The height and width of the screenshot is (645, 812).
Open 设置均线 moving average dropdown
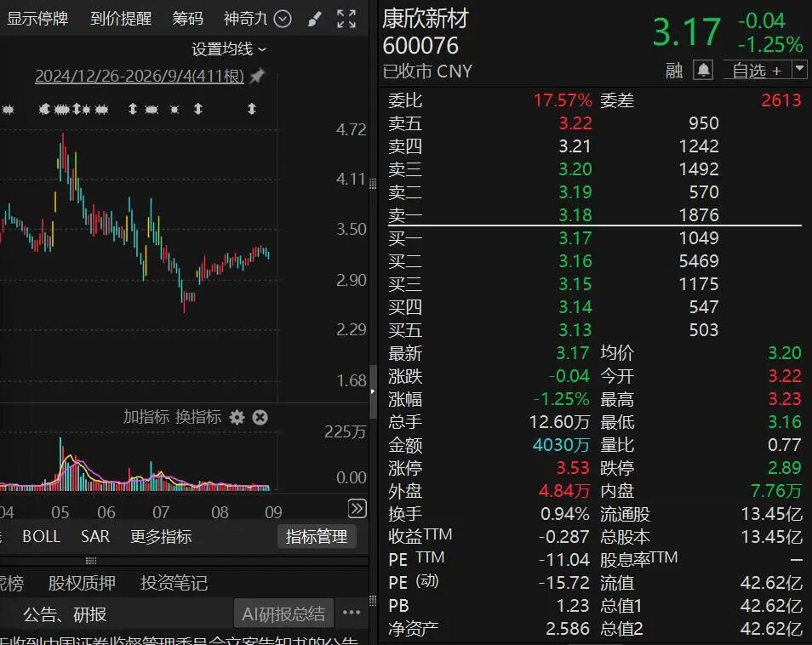pos(229,49)
